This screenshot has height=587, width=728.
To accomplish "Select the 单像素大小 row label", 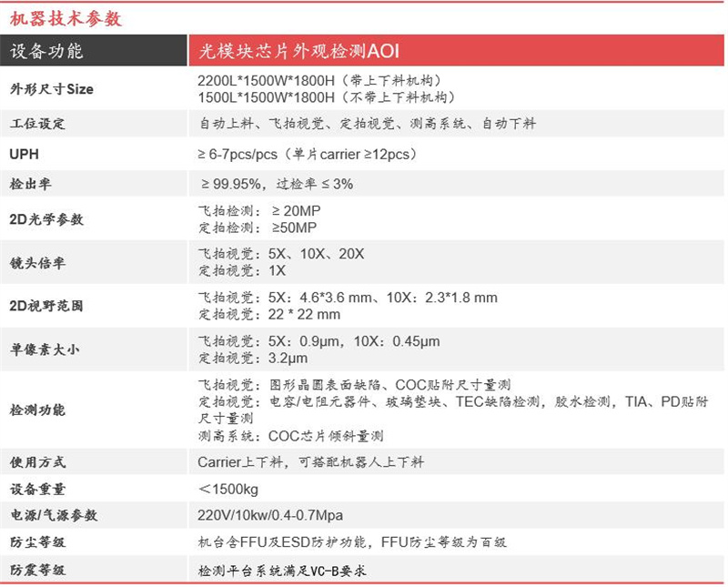I will point(44,349).
